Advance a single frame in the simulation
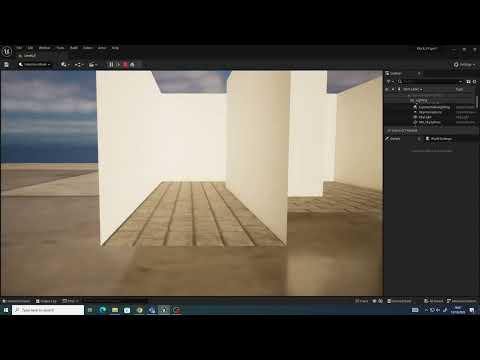The image size is (480, 360). (118, 64)
